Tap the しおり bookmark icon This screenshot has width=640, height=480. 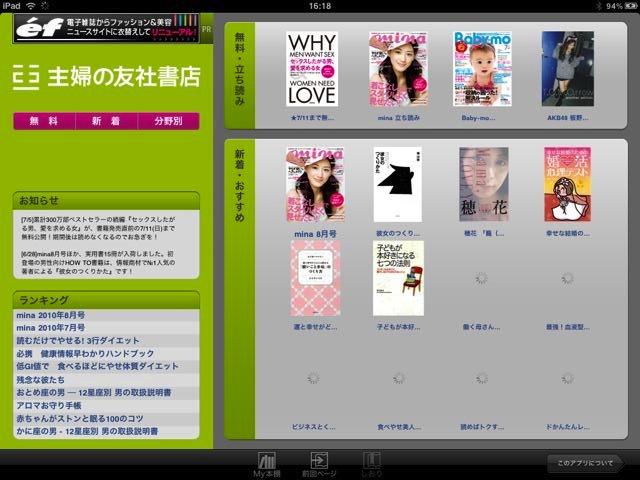tap(371, 464)
